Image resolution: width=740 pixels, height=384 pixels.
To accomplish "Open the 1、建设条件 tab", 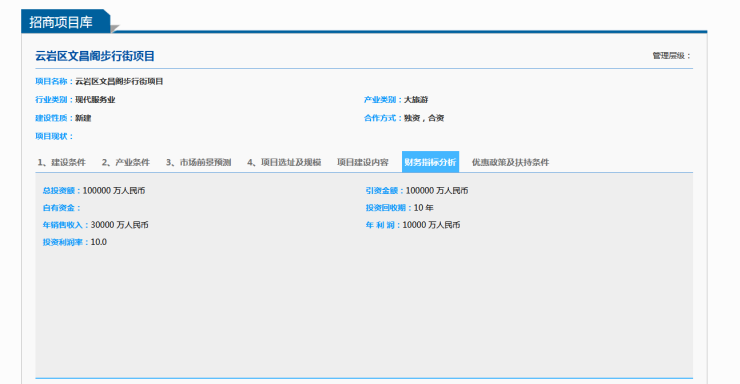I will 61,162.
